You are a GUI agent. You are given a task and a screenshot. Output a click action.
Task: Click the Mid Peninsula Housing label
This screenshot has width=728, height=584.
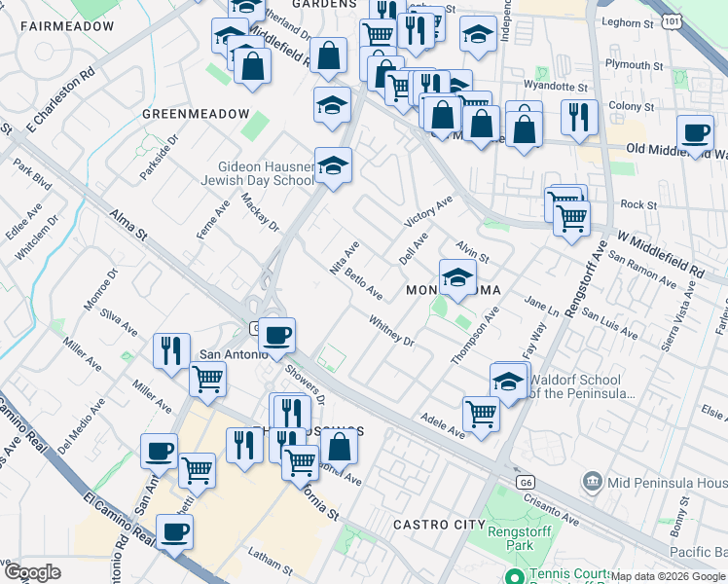[x=668, y=483]
